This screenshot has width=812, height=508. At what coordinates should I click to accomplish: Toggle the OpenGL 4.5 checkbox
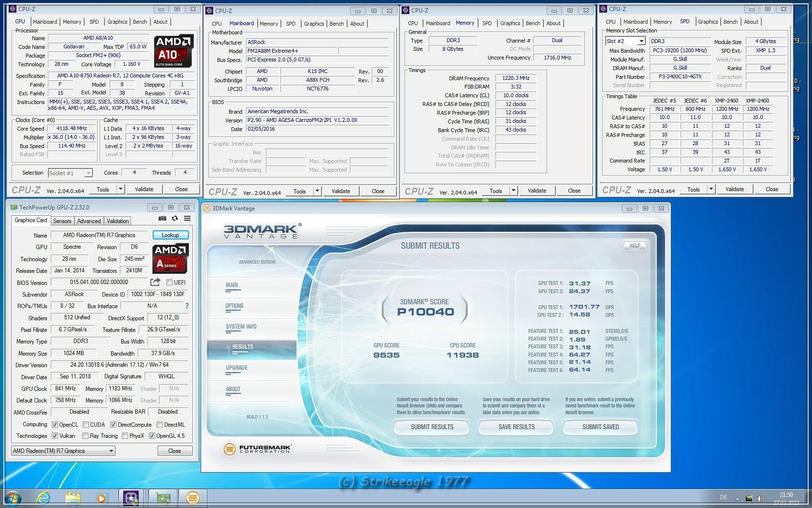pos(152,436)
